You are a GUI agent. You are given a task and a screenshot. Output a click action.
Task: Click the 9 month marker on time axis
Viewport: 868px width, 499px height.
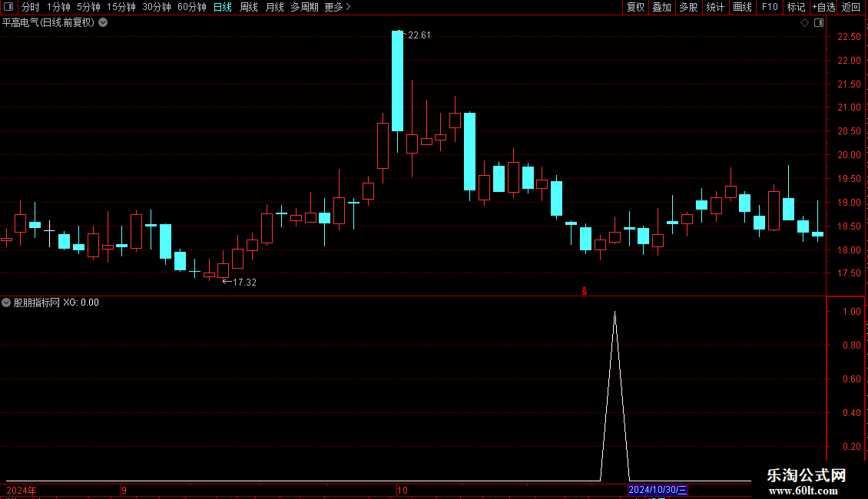coord(124,490)
